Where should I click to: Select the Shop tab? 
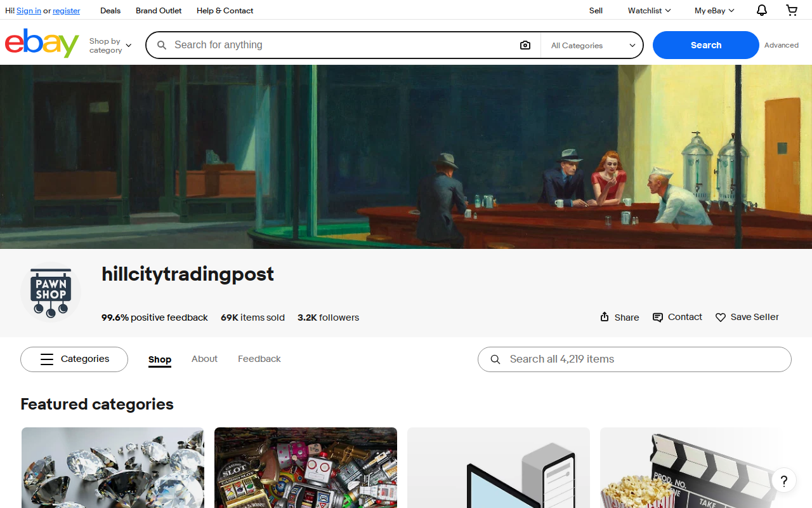tap(160, 359)
